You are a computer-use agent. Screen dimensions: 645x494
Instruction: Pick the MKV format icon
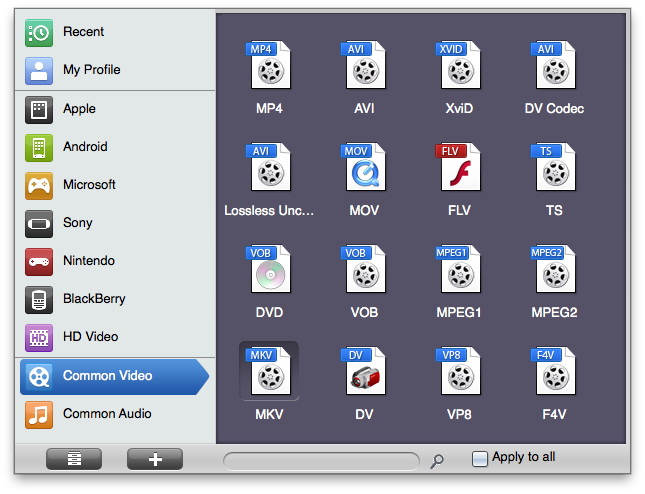pos(267,372)
